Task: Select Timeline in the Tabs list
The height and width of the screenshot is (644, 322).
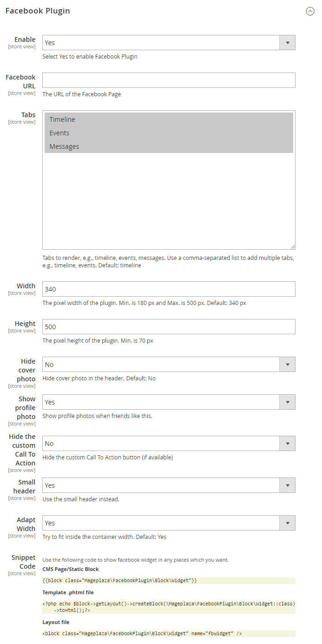Action: tap(169, 120)
